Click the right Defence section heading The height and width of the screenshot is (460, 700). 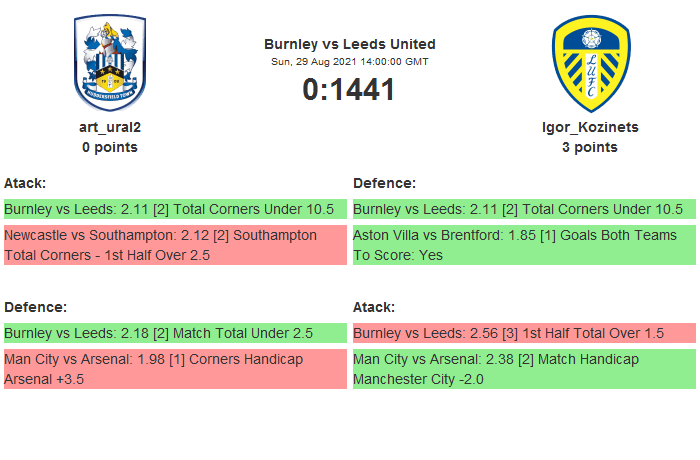(385, 183)
